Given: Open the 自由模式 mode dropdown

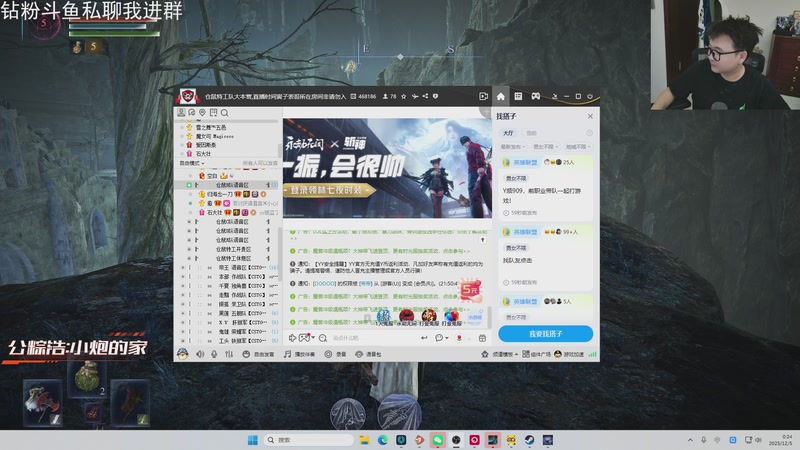Looking at the screenshot, I should [192, 163].
